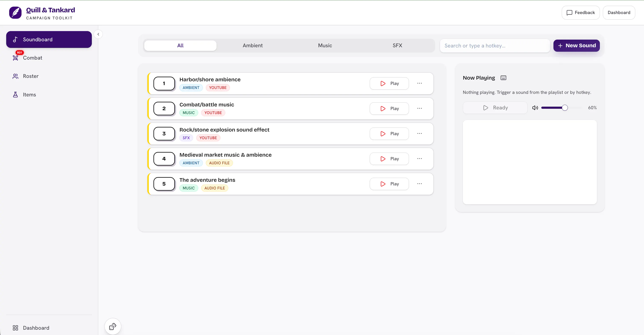Viewport: 644px width, 335px height.
Task: Play Combat/battle music
Action: (389, 109)
